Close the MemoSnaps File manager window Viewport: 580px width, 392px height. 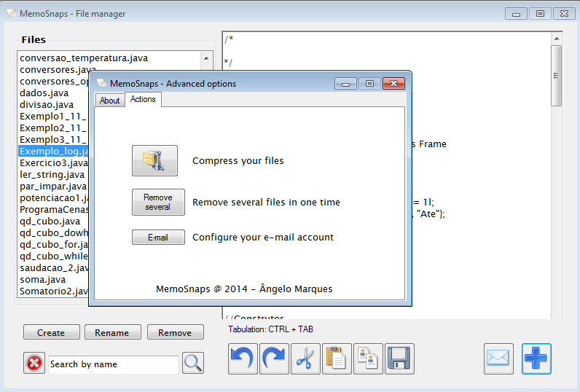tap(564, 14)
